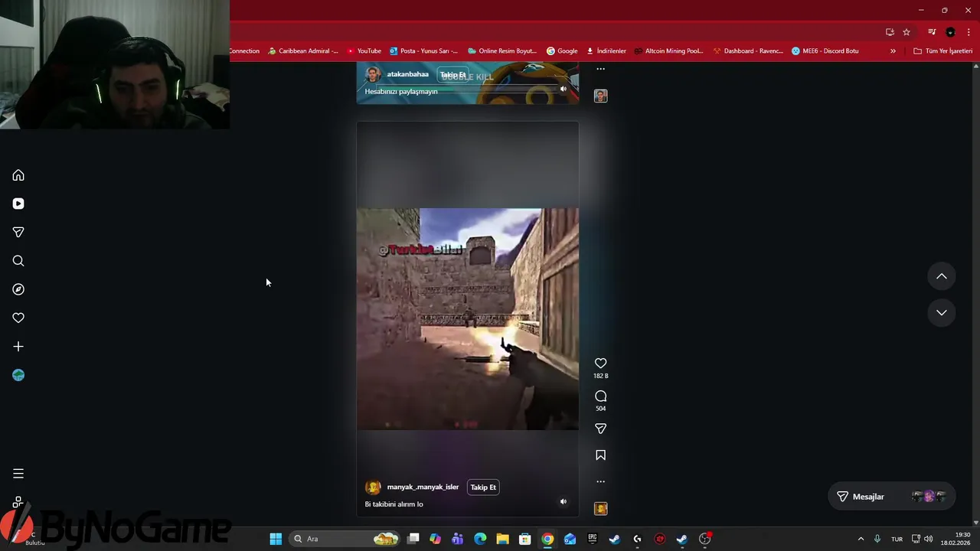
Task: Open Google bookmark
Action: coord(562,51)
